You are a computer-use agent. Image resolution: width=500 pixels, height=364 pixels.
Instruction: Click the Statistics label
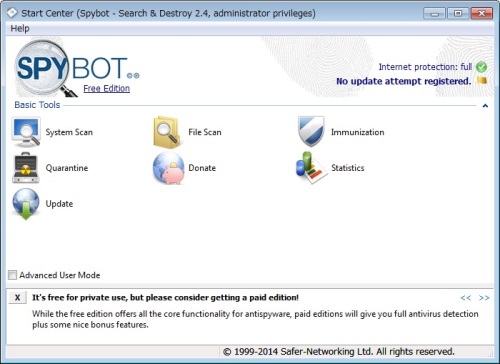(347, 168)
